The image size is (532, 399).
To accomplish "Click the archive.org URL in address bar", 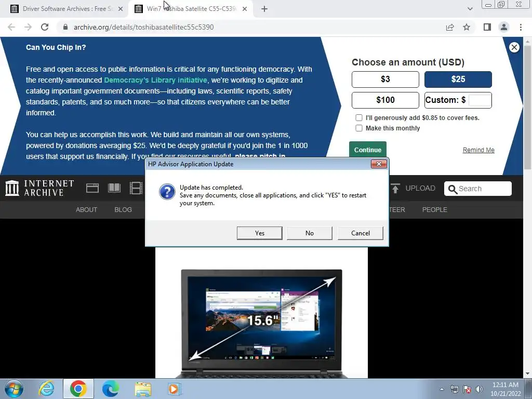I will click(143, 27).
